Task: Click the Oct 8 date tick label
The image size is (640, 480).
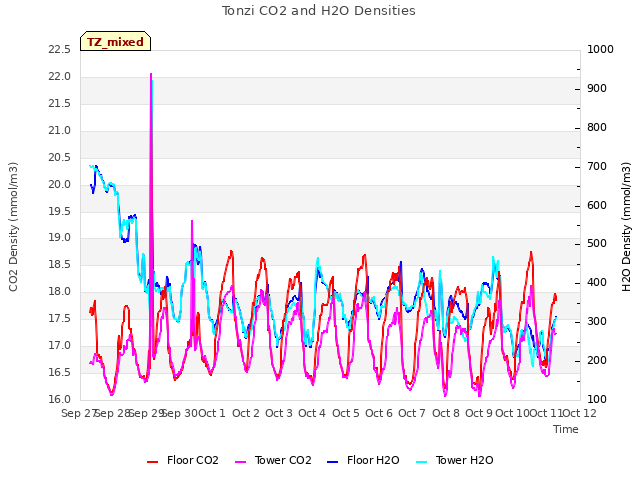Action: 446,413
